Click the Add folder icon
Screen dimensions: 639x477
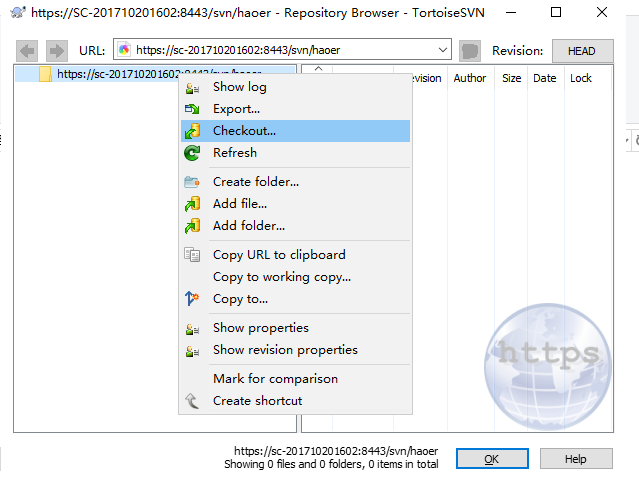click(192, 226)
